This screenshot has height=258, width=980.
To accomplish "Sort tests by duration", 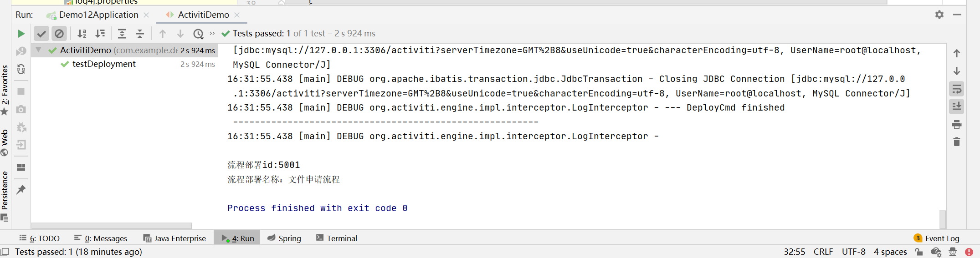I will pyautogui.click(x=100, y=34).
